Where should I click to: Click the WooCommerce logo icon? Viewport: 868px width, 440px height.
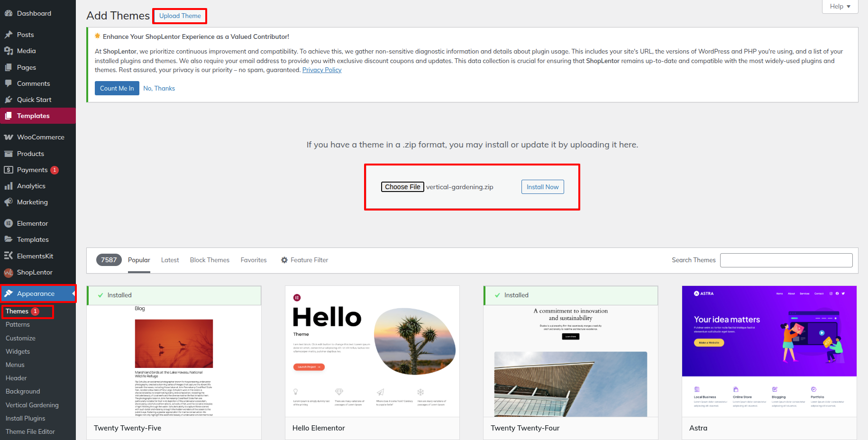pyautogui.click(x=8, y=137)
